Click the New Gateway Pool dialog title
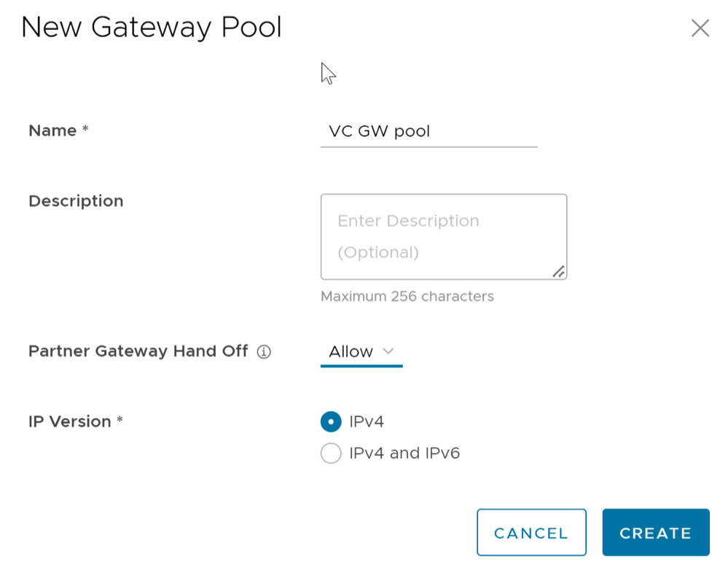The height and width of the screenshot is (567, 728). tap(152, 28)
